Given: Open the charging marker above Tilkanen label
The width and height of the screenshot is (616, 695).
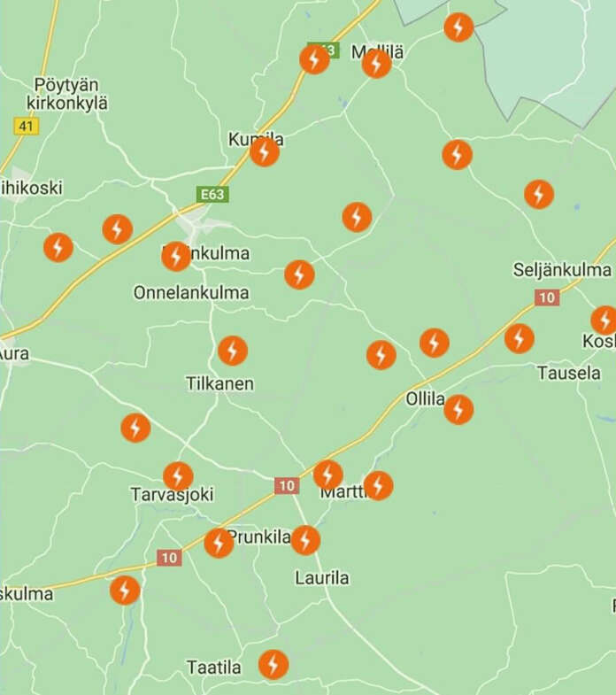Looking at the screenshot, I should coord(233,351).
